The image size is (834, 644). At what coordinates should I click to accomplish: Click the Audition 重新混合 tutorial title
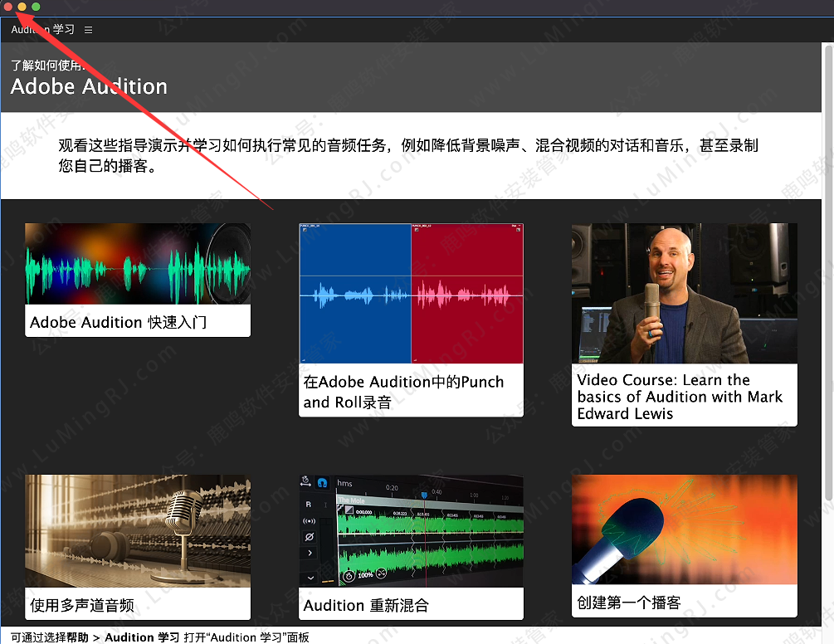pos(366,605)
